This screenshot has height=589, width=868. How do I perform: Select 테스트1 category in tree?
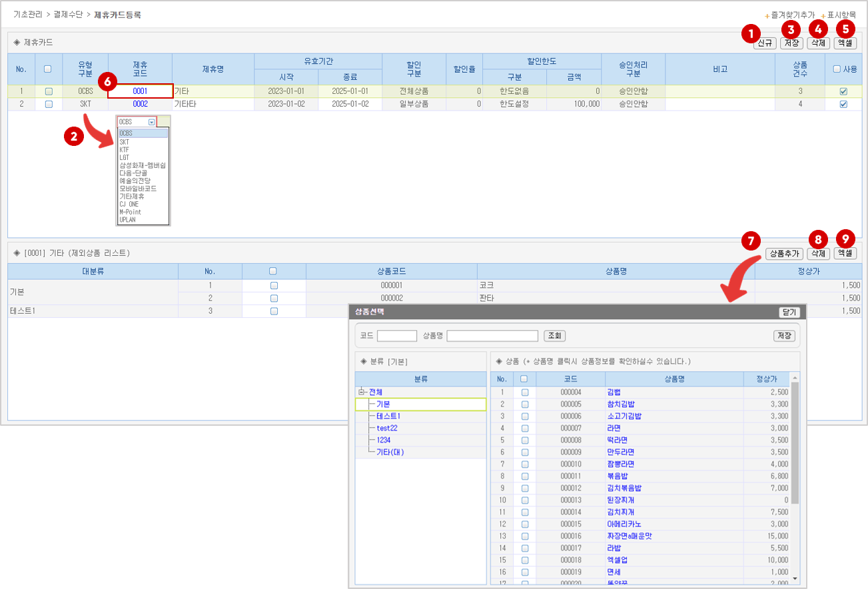388,416
